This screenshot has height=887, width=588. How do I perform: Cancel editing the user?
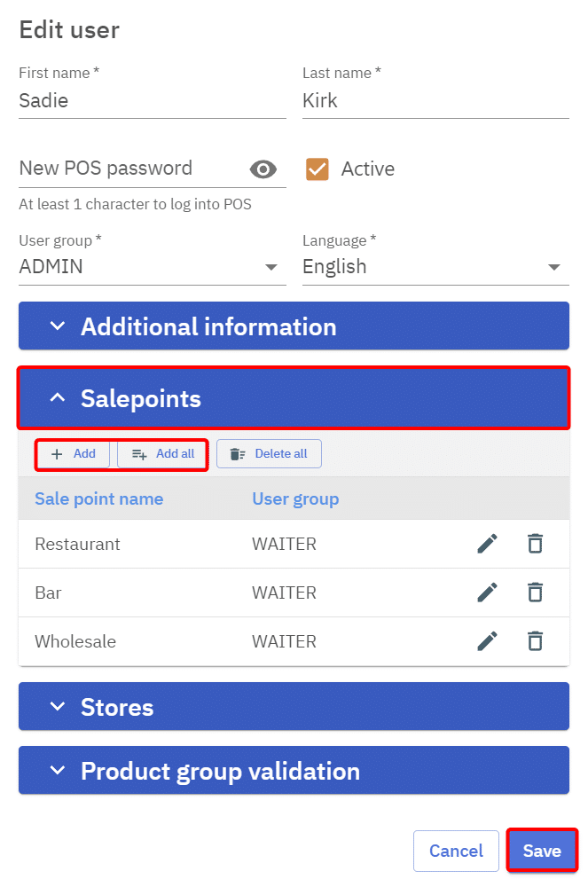pyautogui.click(x=456, y=852)
